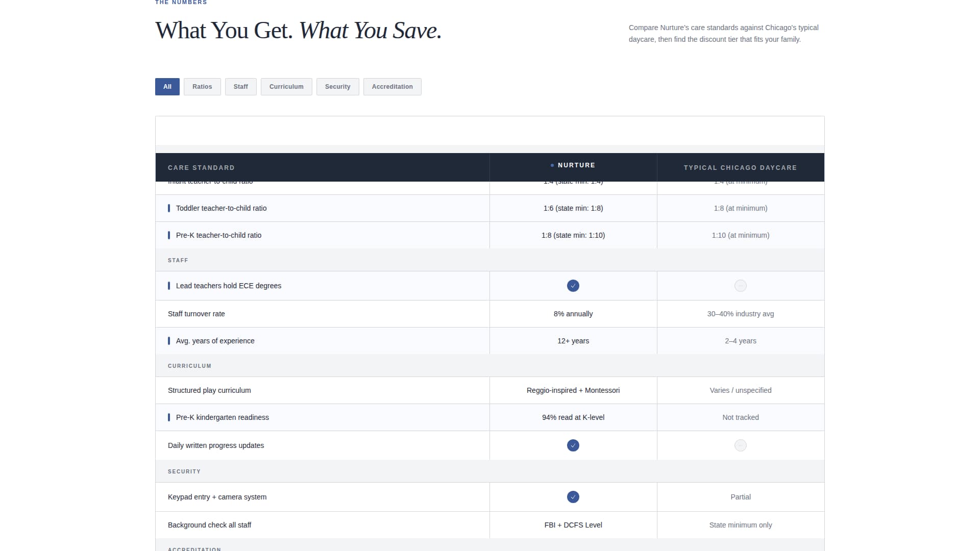
Task: Click the Structured play curriculum label
Action: point(209,390)
